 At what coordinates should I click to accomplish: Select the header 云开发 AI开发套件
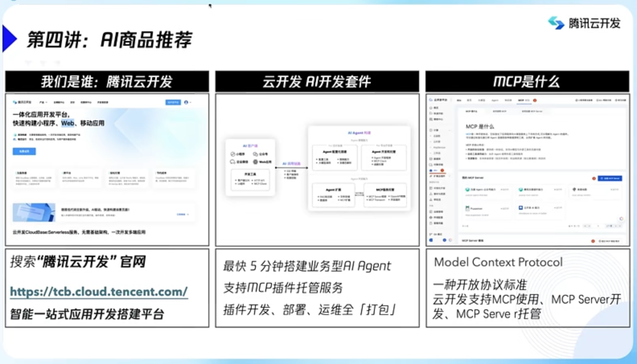point(317,82)
